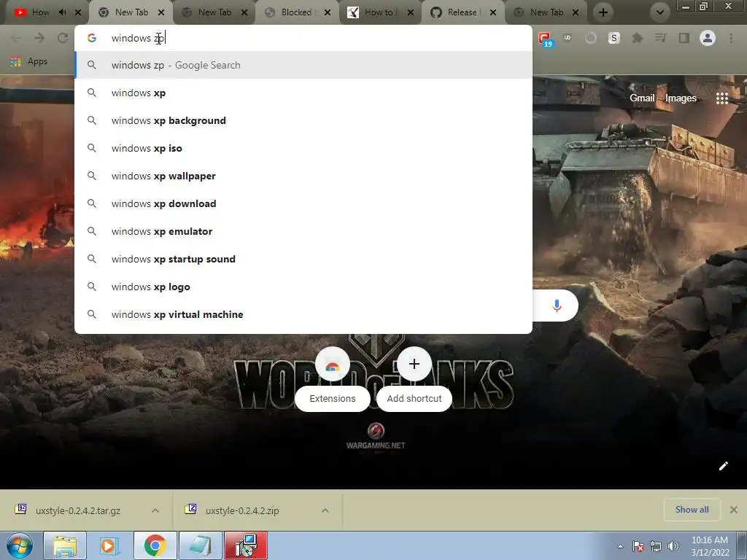Open Windows Explorer from taskbar
747x560 pixels.
pos(65,545)
